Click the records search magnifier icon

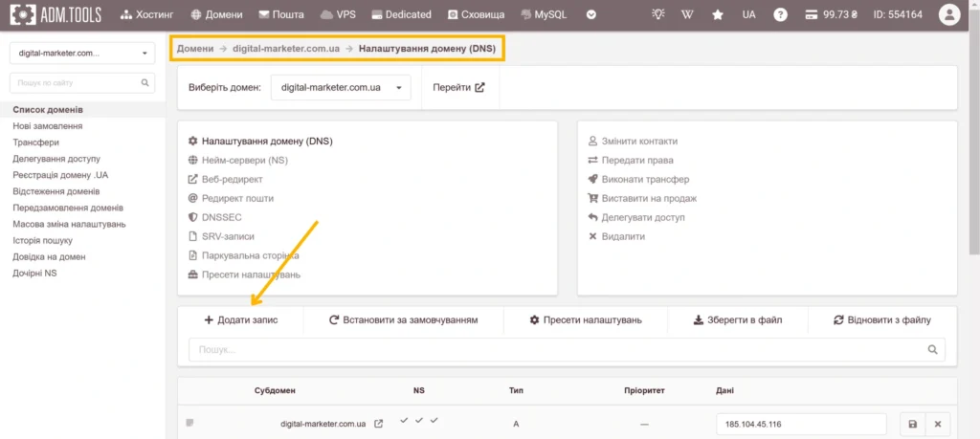coord(933,350)
